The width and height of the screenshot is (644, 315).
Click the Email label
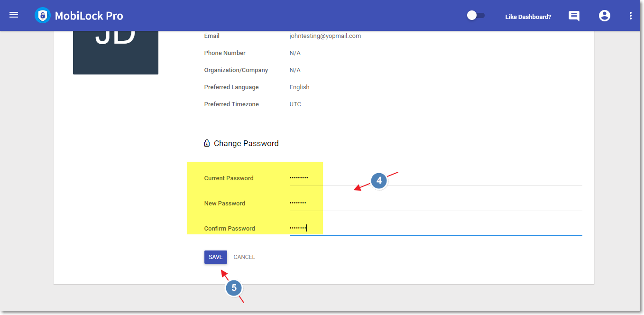coord(212,36)
